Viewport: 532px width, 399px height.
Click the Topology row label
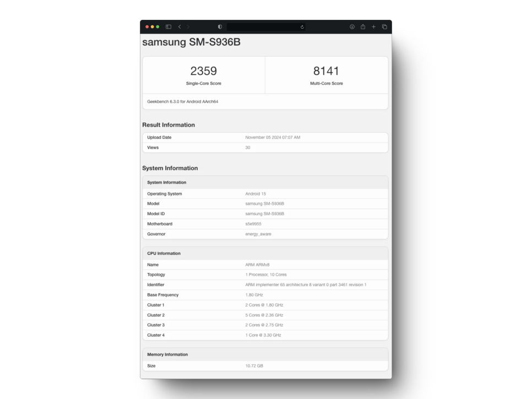[156, 275]
